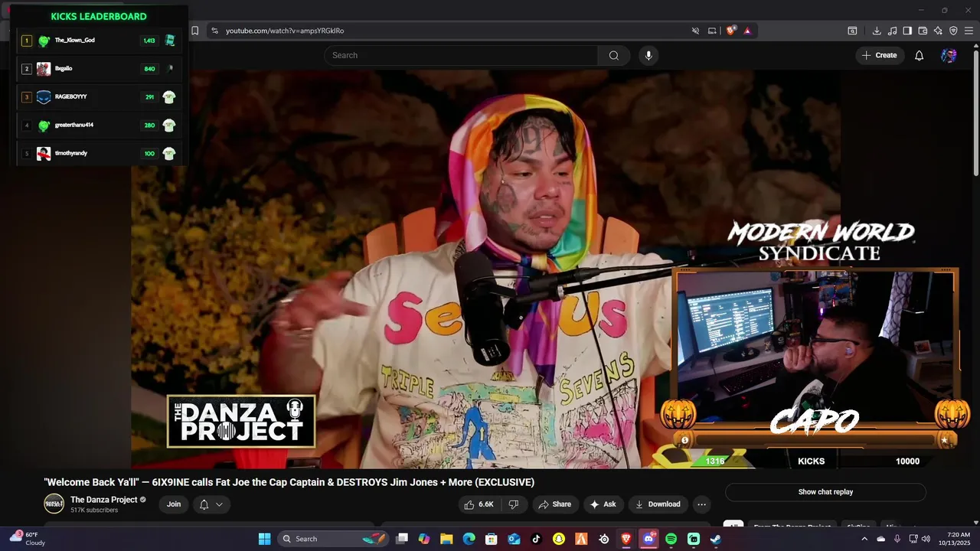980x551 pixels.
Task: Open YouTube notifications bell
Action: [x=920, y=55]
